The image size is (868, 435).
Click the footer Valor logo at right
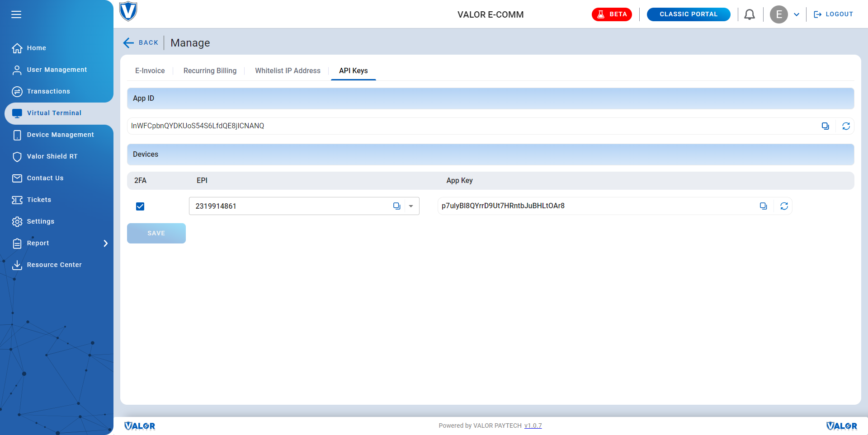[842, 426]
